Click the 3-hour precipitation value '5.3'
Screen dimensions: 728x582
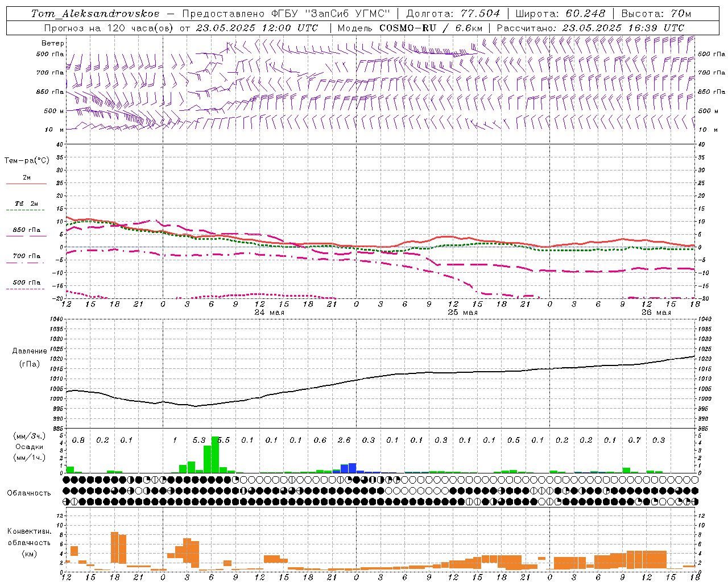[199, 440]
